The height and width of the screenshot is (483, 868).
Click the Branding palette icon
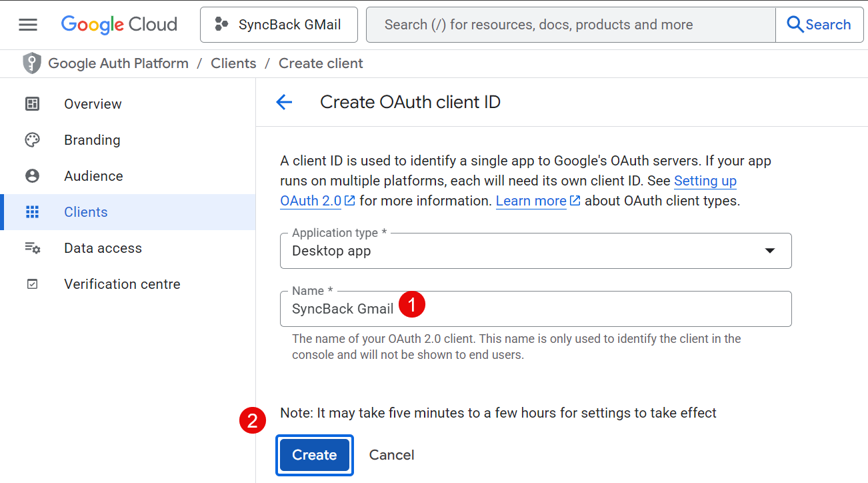coord(32,140)
